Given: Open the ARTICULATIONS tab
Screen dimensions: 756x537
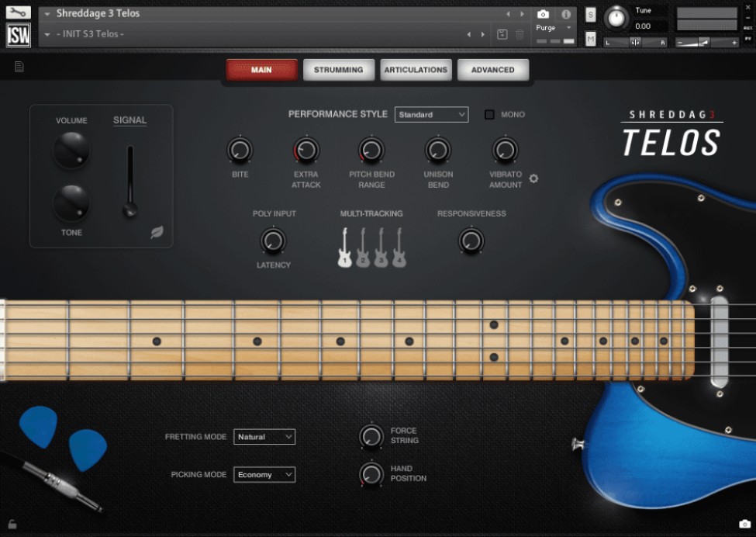Looking at the screenshot, I should tap(416, 69).
